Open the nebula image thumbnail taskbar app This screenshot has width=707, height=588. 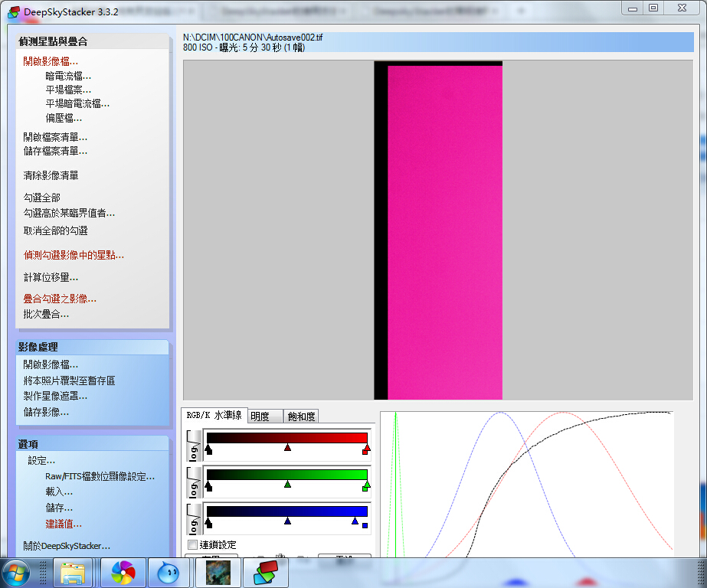[218, 573]
